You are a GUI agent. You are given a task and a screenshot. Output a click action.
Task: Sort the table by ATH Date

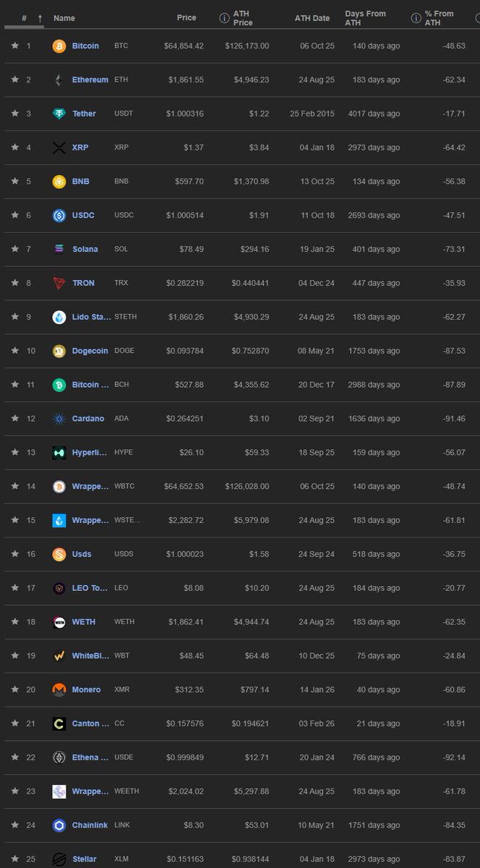(x=312, y=18)
